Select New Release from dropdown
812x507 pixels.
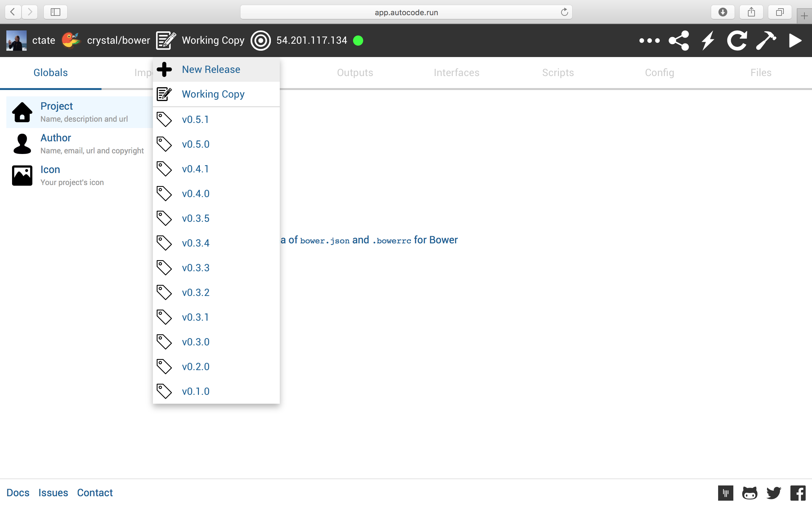coord(211,69)
